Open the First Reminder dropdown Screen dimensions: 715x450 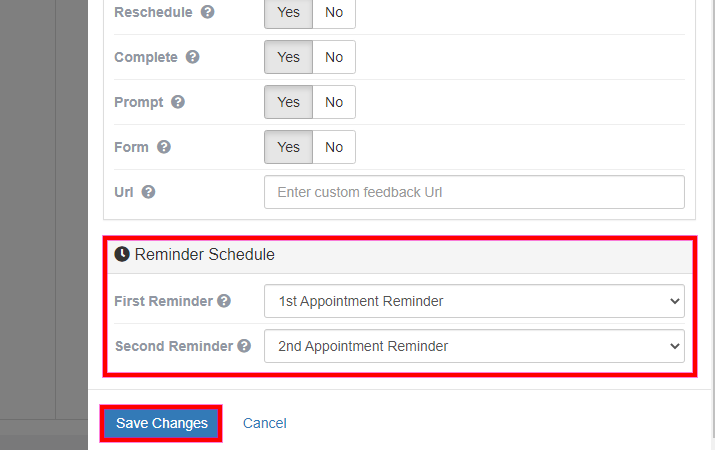click(x=474, y=301)
